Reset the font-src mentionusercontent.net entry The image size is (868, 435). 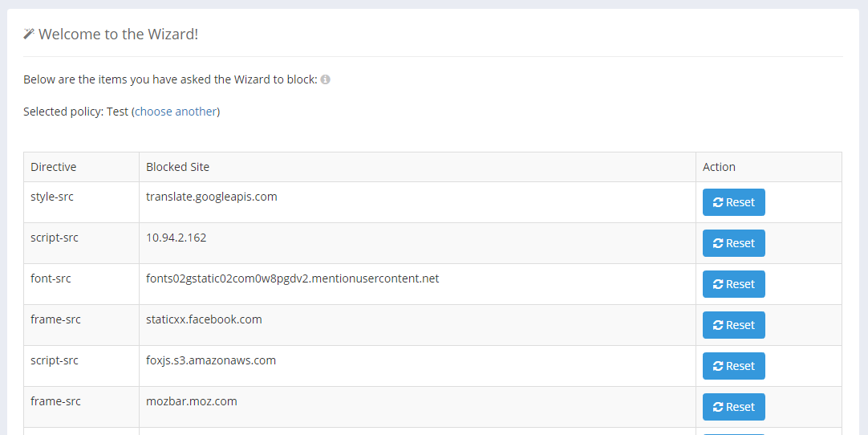[733, 284]
